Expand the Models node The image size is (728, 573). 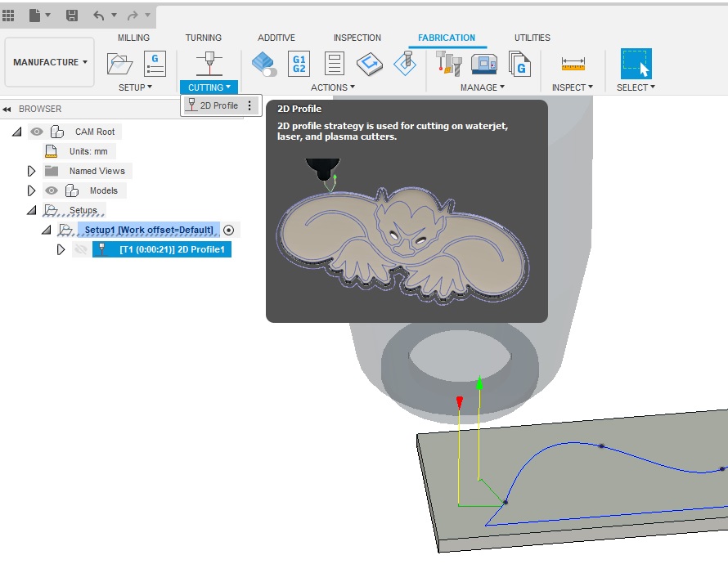32,190
